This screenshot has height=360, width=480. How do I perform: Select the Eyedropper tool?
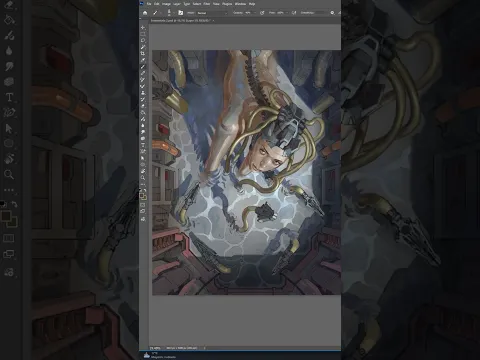[x=143, y=60]
